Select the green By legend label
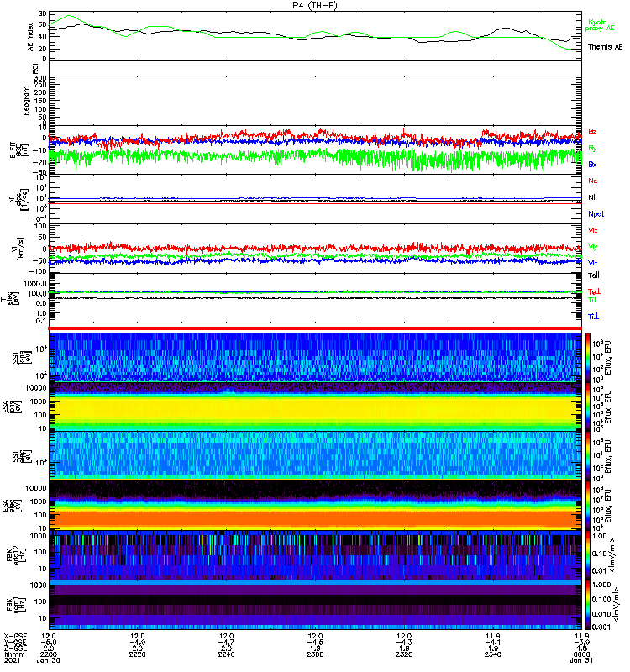Screen dimensions: 630x672 592,149
